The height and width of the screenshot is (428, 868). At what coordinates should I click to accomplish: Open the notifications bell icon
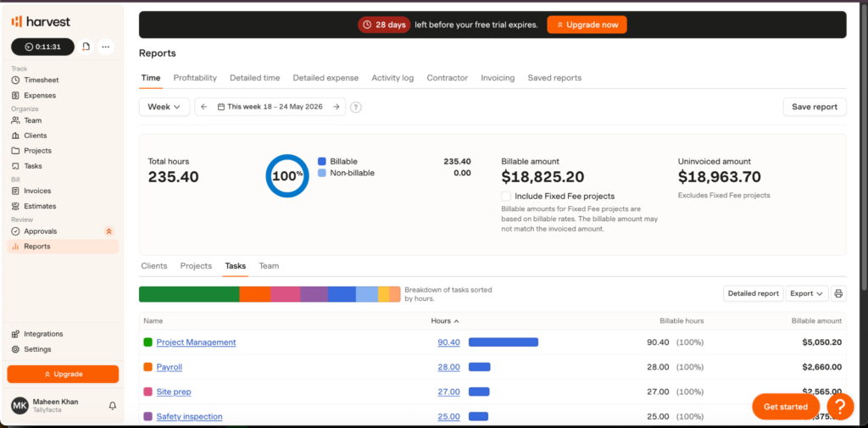[x=113, y=406]
